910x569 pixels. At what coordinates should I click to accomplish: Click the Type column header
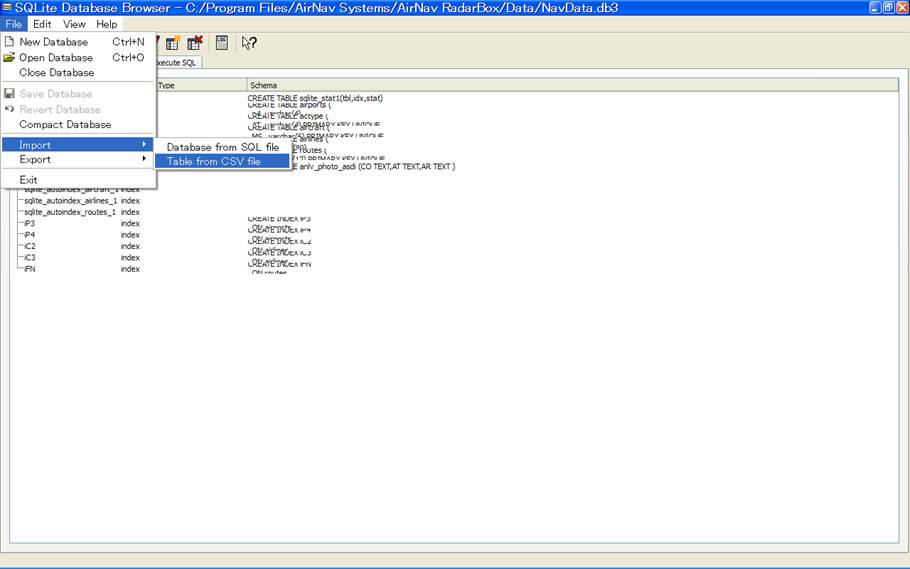[201, 85]
